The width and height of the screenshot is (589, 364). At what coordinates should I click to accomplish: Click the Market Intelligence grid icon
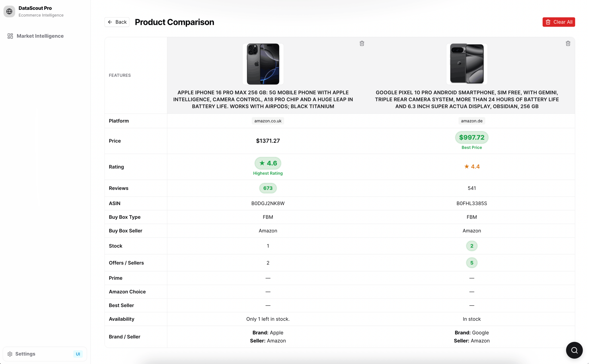point(10,36)
